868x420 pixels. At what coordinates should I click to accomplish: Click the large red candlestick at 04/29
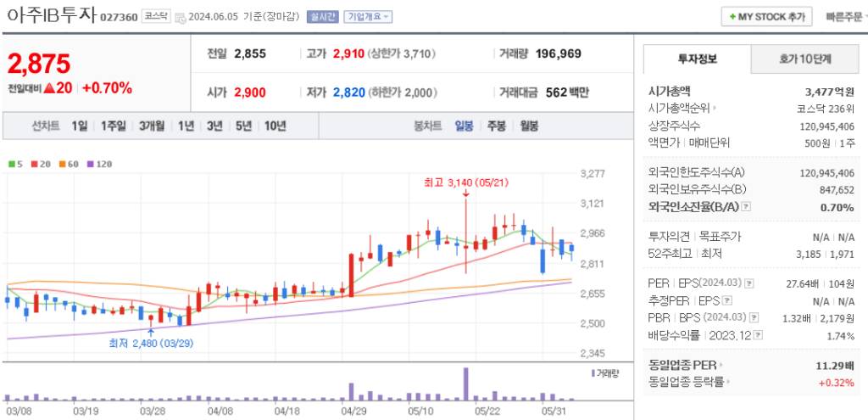point(350,276)
